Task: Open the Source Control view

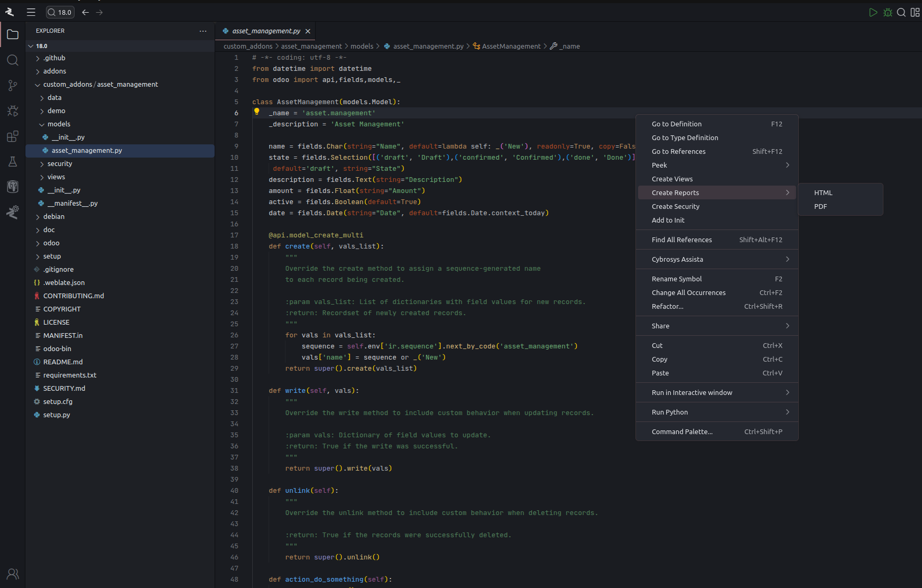Action: coord(13,85)
